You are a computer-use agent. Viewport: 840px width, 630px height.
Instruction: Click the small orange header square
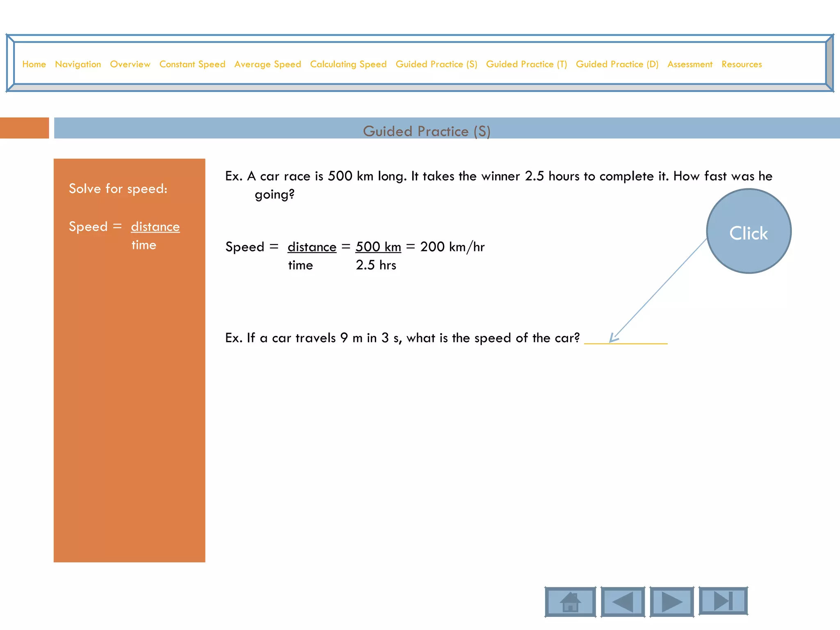24,128
